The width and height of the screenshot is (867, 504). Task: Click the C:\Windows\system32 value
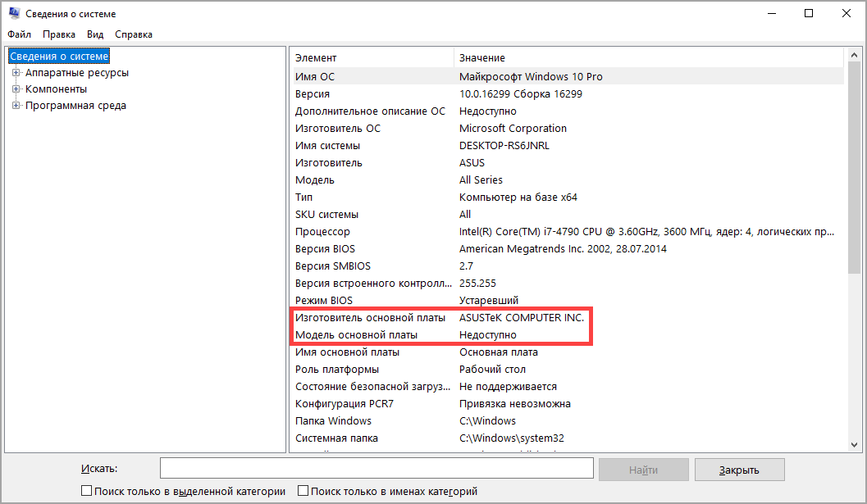tap(512, 438)
